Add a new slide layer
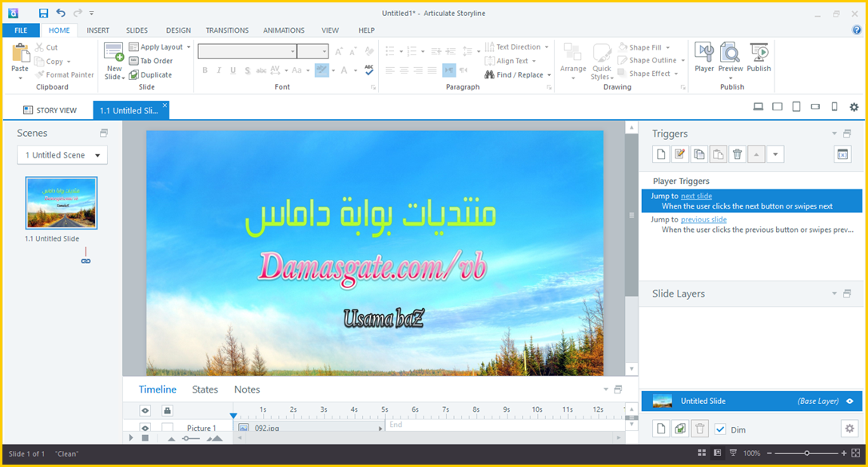The image size is (868, 467). [x=661, y=429]
